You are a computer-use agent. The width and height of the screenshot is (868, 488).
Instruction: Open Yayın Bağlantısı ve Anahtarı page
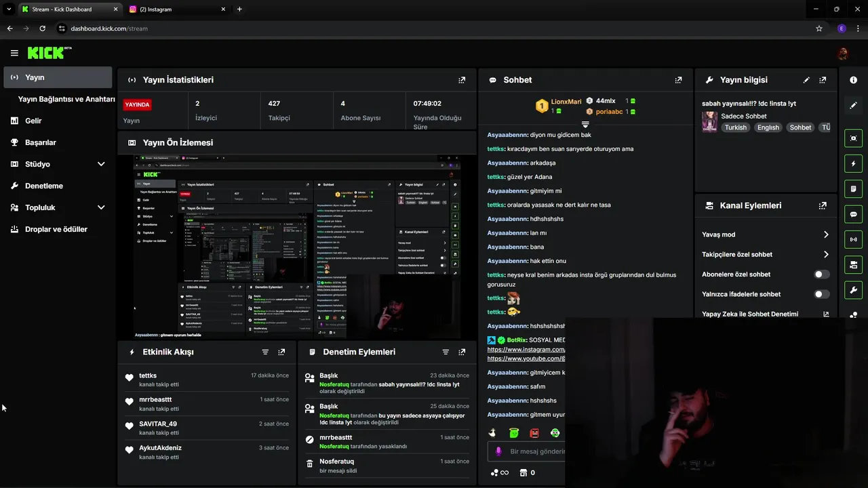[x=66, y=99]
